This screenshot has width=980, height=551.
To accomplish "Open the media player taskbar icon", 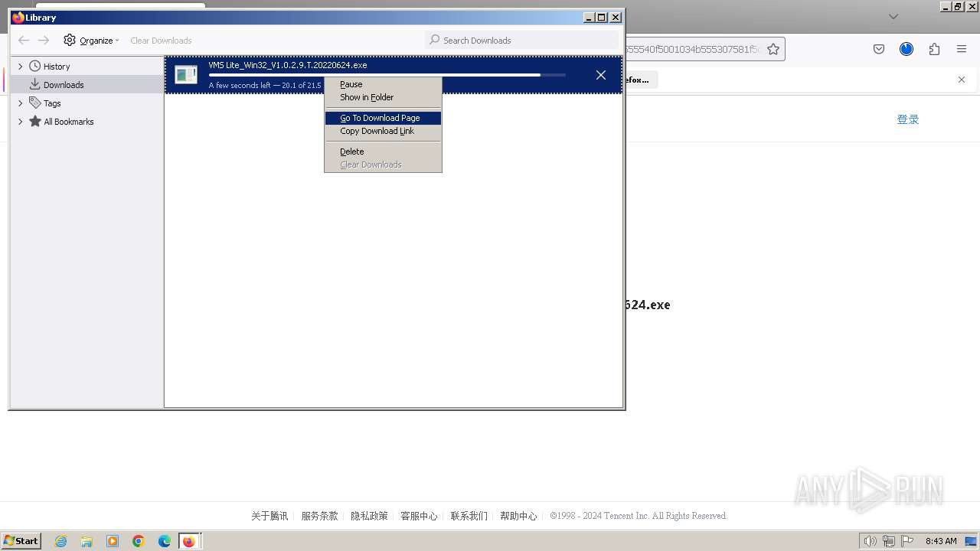I will (113, 541).
